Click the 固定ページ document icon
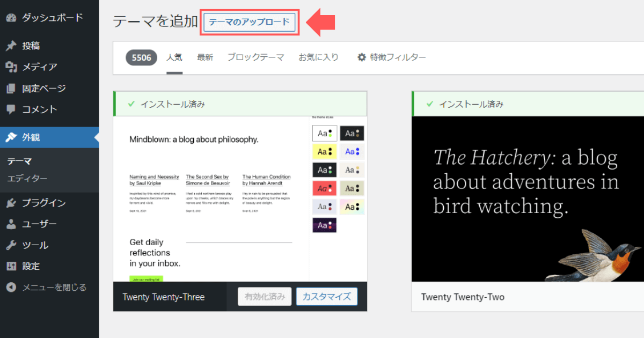The image size is (644, 338). [x=12, y=88]
